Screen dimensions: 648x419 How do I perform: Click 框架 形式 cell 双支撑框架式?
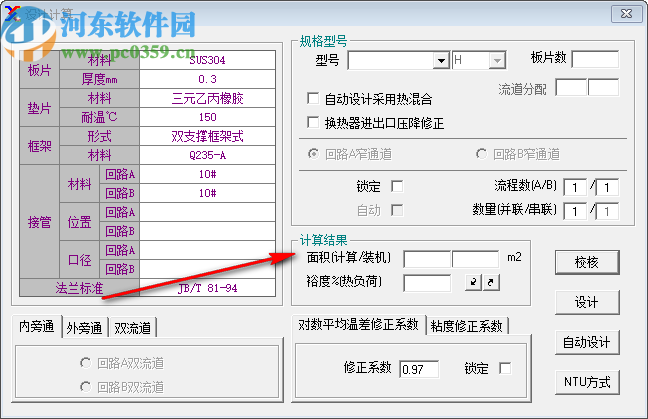(x=207, y=136)
